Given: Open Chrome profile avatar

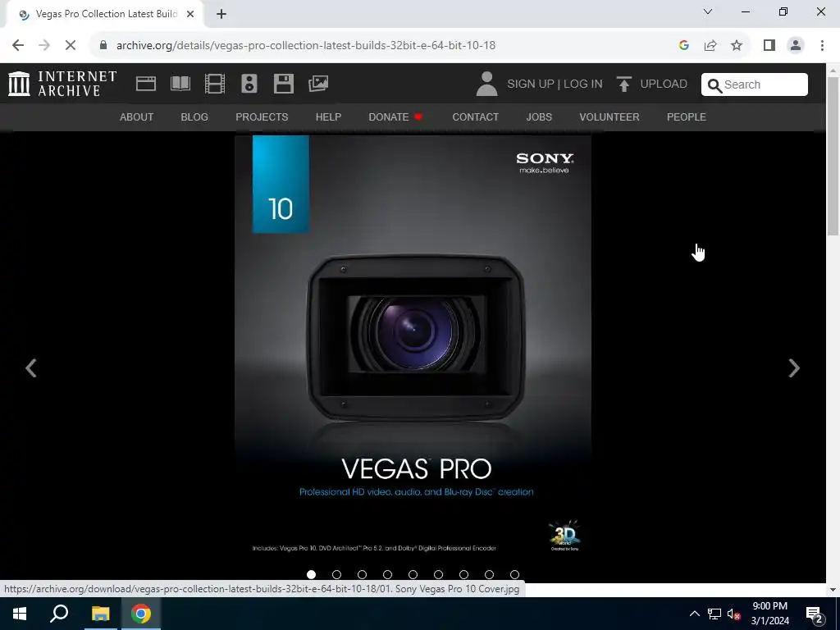Looking at the screenshot, I should point(796,45).
